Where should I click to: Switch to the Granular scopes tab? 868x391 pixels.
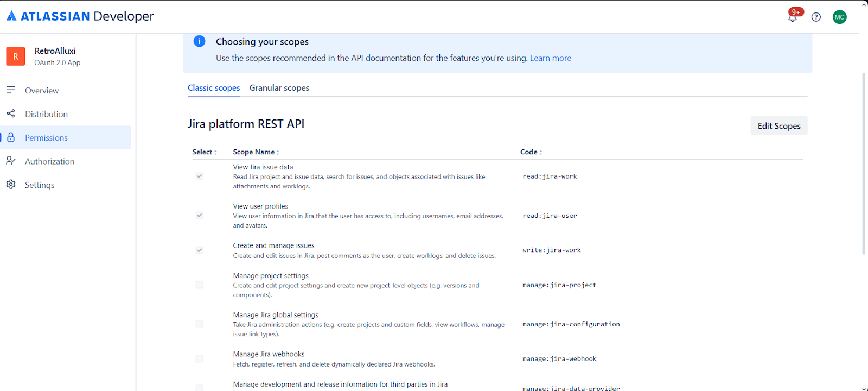(279, 87)
